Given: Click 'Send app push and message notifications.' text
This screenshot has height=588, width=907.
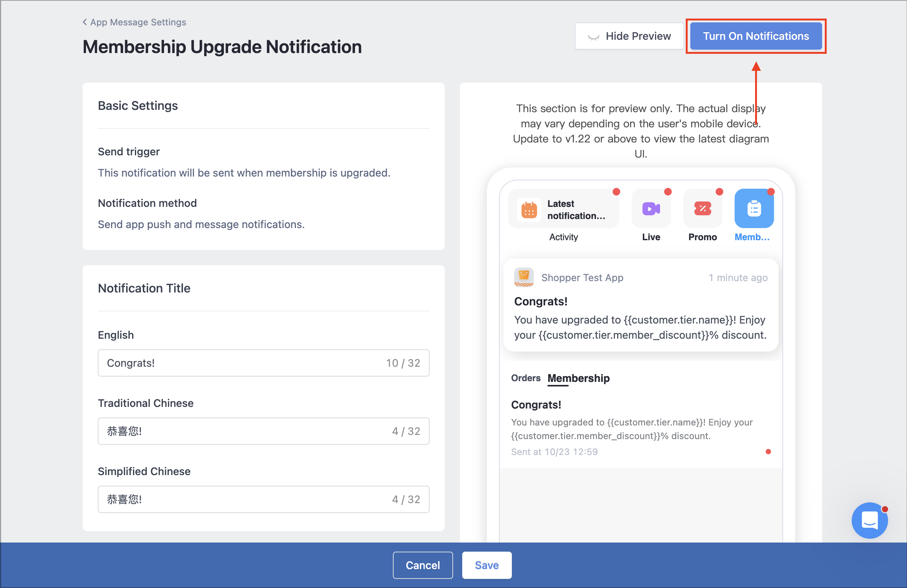Looking at the screenshot, I should point(201,224).
